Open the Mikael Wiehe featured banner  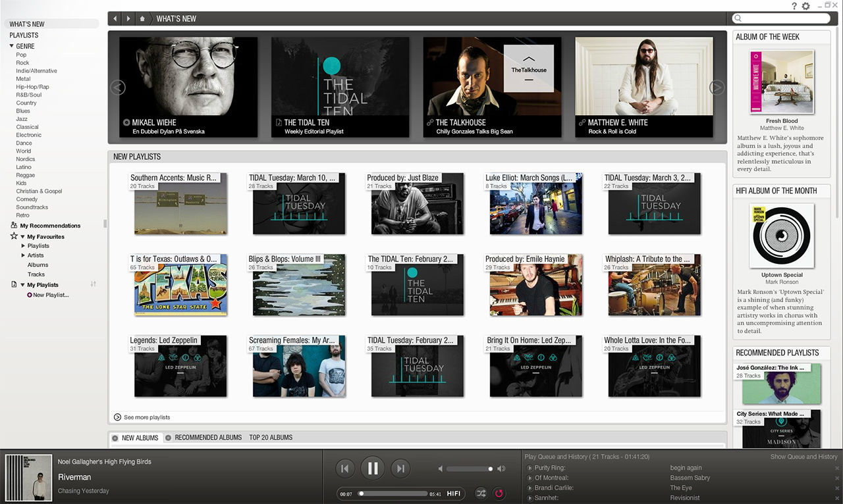pyautogui.click(x=188, y=87)
